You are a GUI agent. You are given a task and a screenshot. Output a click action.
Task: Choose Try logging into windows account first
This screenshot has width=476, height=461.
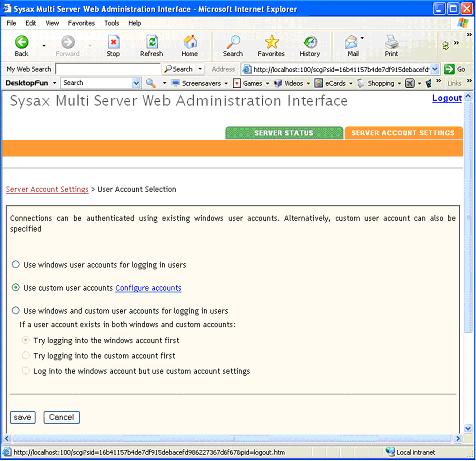pos(26,340)
